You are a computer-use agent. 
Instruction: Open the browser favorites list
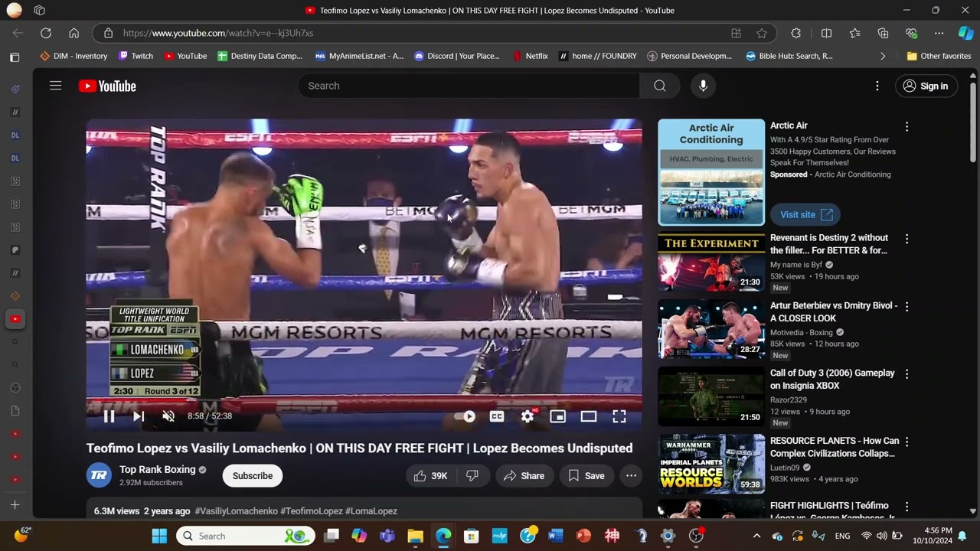pos(855,33)
